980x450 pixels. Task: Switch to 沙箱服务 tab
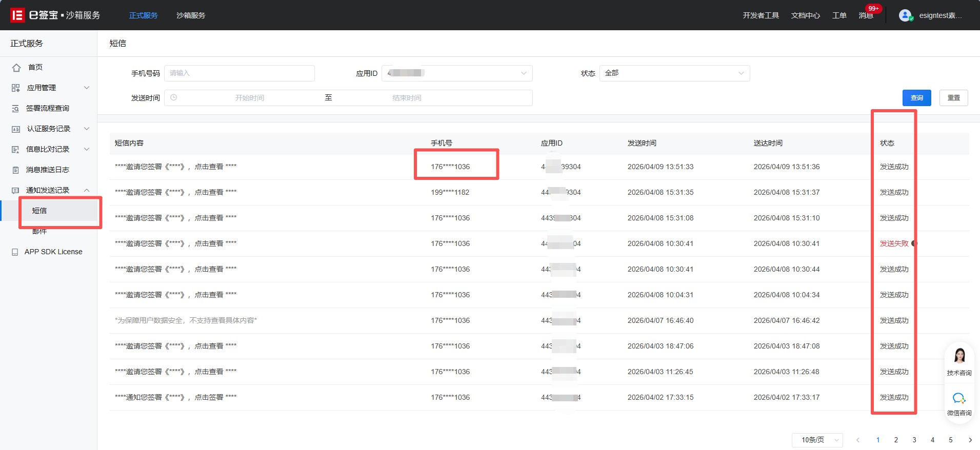coord(191,15)
